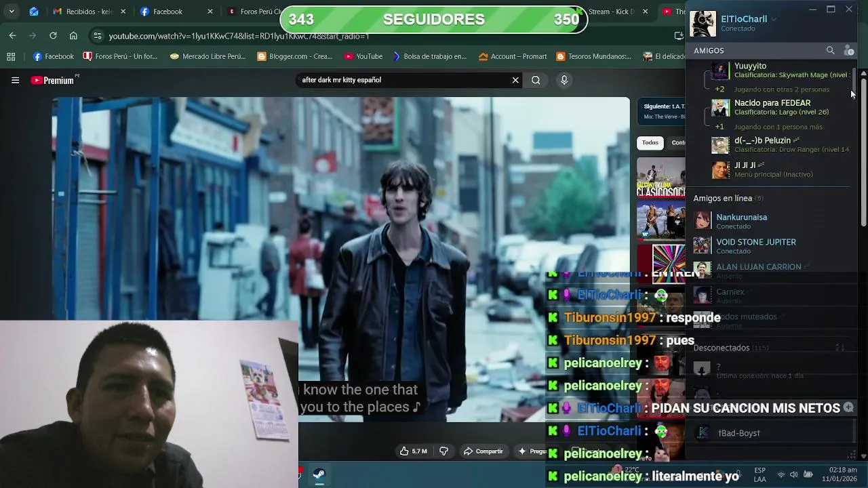Open the Blogger.com bookmark

coord(294,56)
